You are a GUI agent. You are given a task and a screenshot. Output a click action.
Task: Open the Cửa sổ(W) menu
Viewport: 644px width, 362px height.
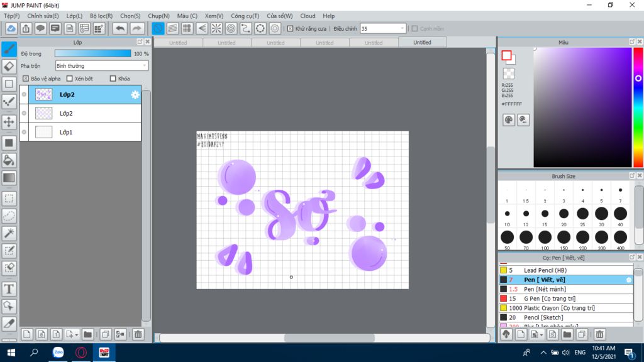click(x=280, y=16)
